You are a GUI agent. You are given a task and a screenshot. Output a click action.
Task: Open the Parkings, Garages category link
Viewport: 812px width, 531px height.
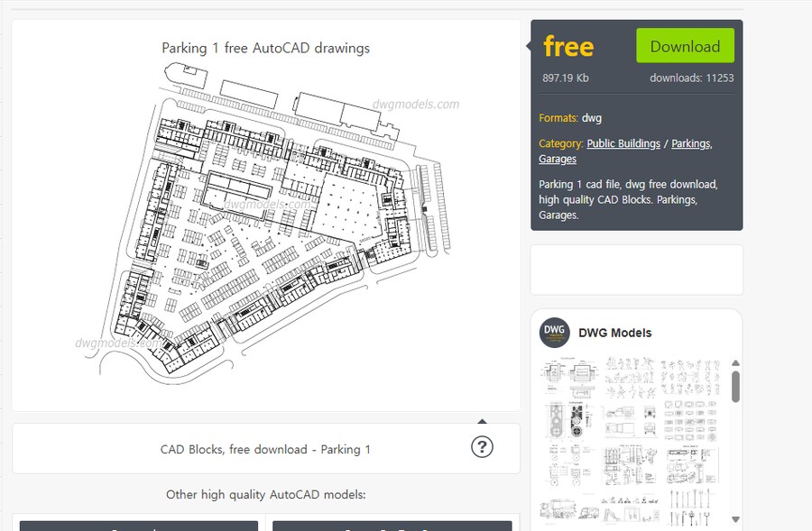point(691,143)
